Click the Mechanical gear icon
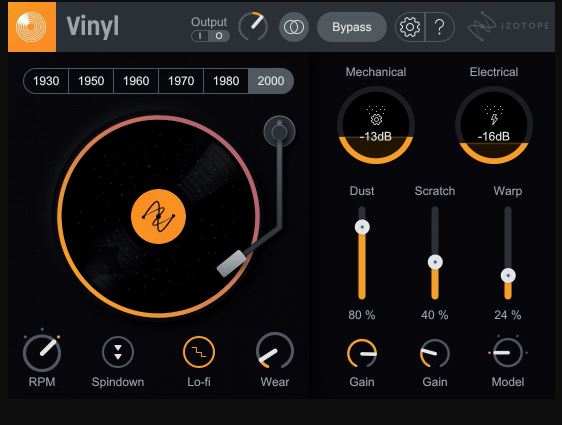The width and height of the screenshot is (562, 425). tap(376, 119)
